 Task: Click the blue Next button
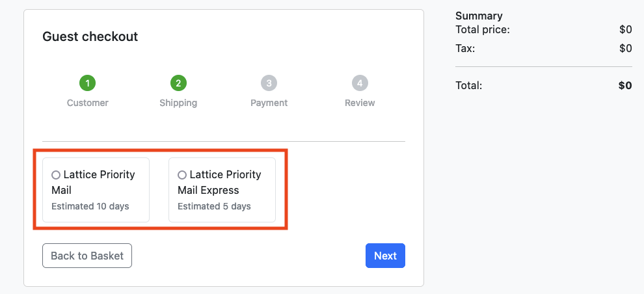[385, 256]
